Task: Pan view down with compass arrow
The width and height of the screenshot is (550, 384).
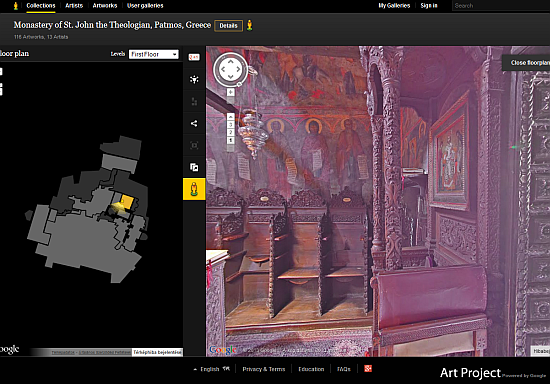Action: pos(230,77)
